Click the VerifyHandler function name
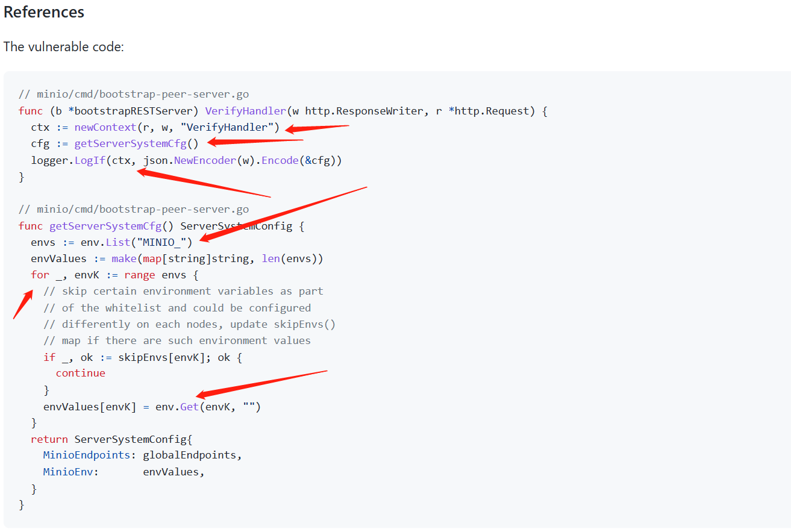The width and height of the screenshot is (791, 532). click(x=245, y=111)
